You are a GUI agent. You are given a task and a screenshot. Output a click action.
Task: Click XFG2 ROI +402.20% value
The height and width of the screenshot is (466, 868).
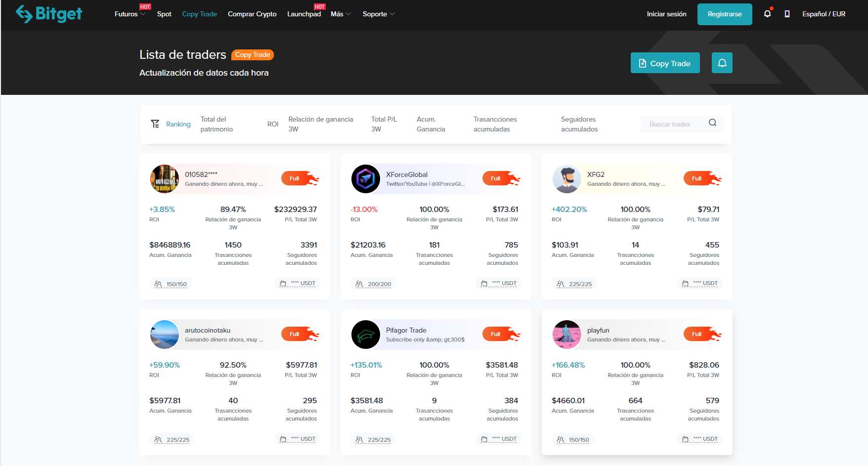(569, 209)
